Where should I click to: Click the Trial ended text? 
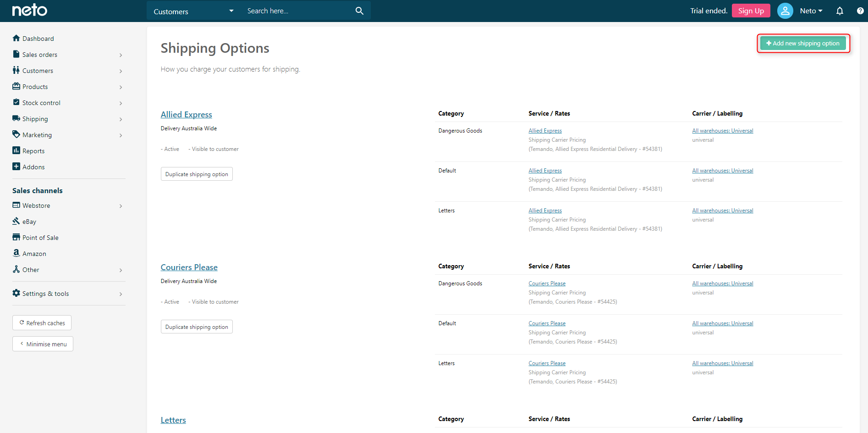coord(709,11)
